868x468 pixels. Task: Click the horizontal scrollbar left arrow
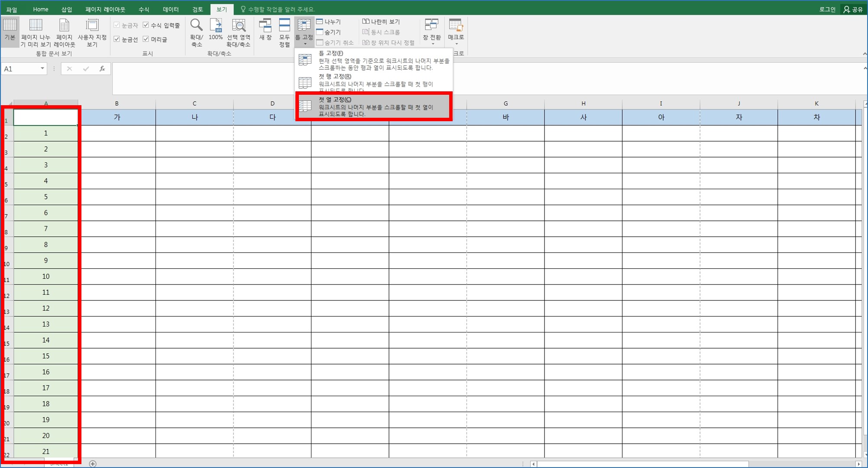pos(534,464)
